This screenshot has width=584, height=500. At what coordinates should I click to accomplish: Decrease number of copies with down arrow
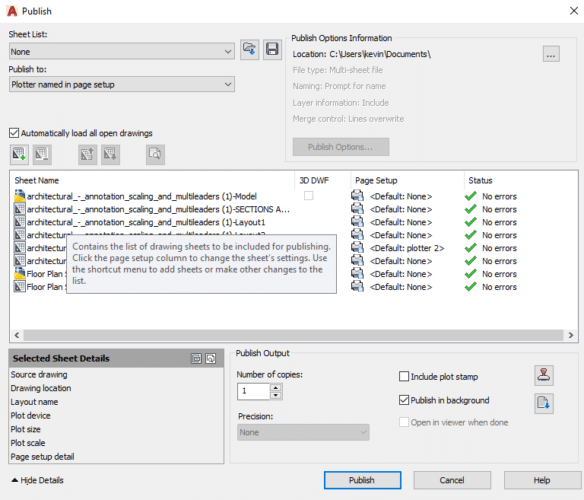coord(276,395)
